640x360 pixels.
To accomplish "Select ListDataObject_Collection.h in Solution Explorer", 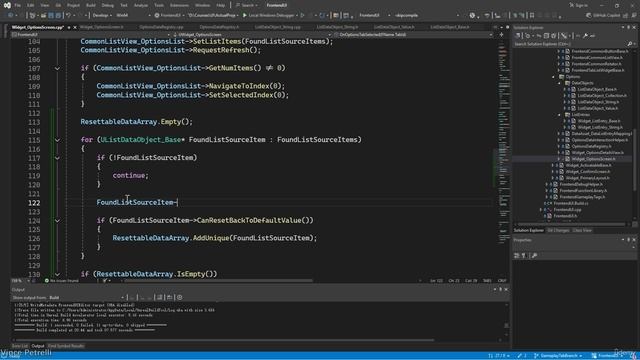I will 602,96.
